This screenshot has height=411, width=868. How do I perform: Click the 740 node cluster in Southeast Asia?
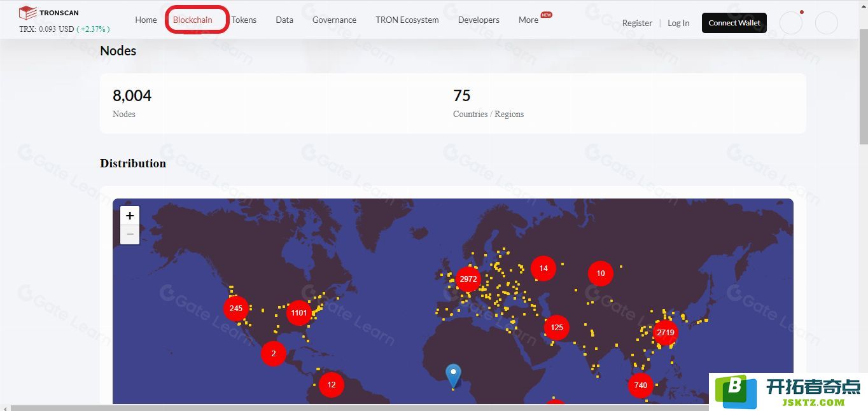(641, 385)
